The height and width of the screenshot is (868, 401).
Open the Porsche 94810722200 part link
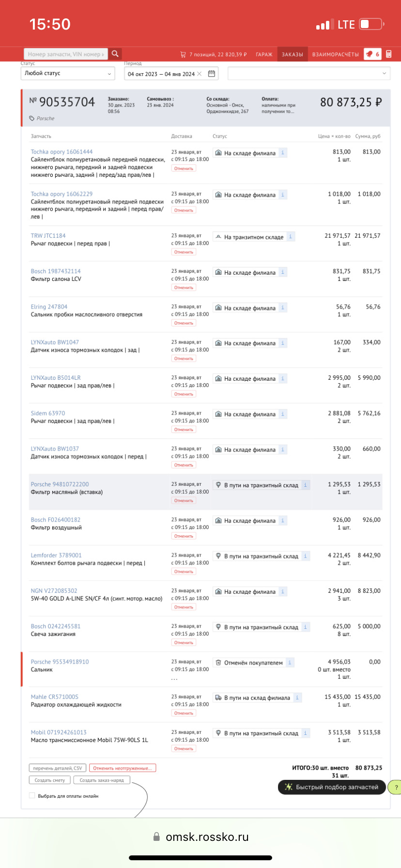point(60,484)
